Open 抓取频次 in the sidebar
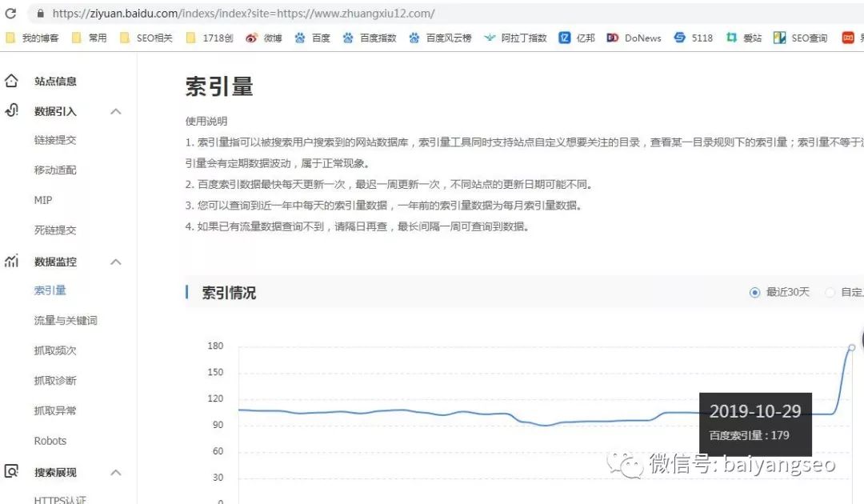 (x=55, y=350)
